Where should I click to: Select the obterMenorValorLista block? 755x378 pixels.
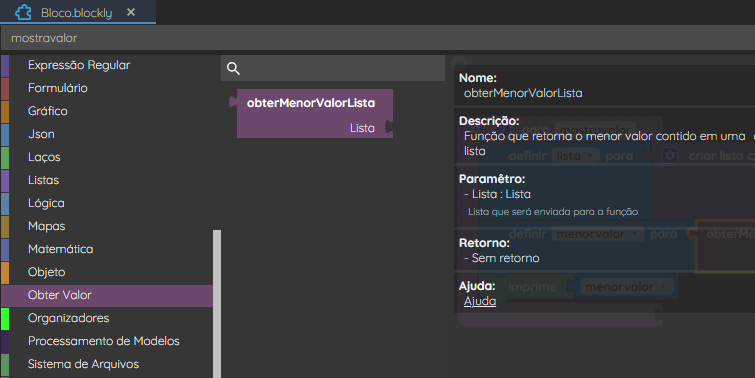[312, 114]
